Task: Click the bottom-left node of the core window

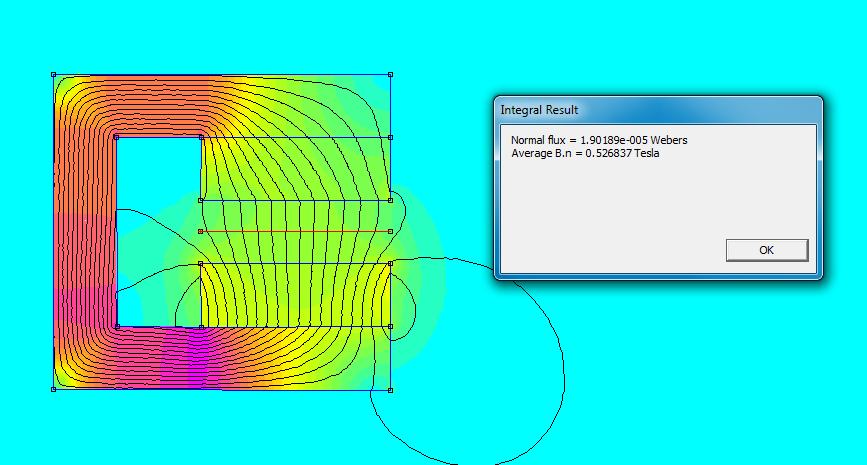Action: pos(117,326)
